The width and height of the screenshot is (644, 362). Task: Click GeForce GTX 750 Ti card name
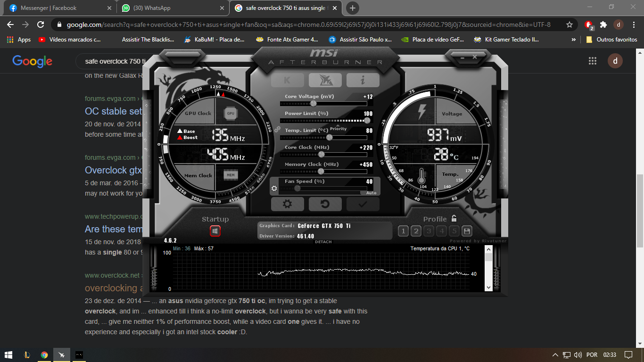pyautogui.click(x=324, y=226)
